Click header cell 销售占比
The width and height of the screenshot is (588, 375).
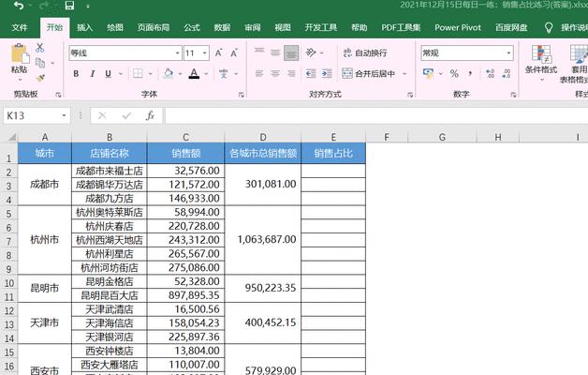tap(333, 153)
